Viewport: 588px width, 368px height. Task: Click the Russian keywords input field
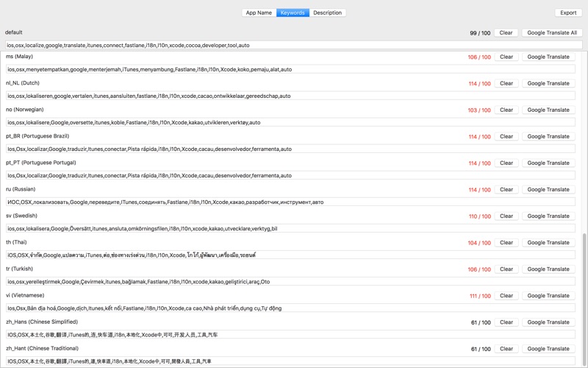click(290, 202)
